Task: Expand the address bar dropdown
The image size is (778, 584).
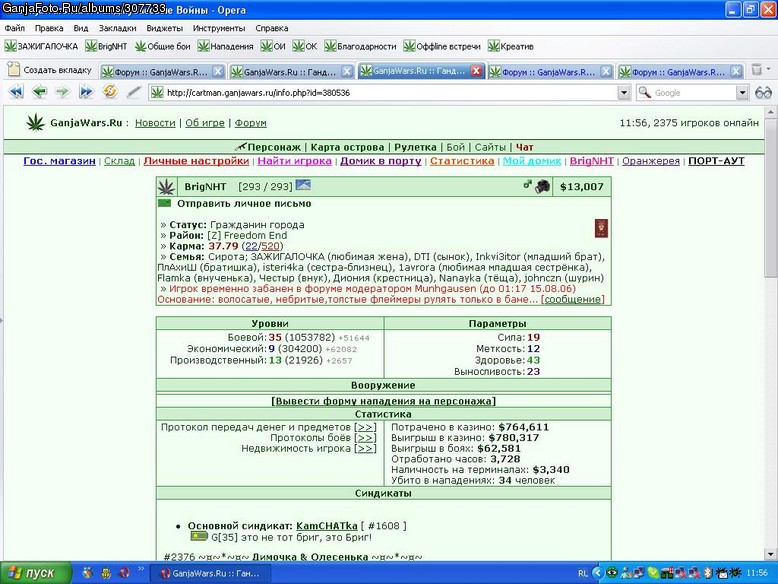Action: 624,93
